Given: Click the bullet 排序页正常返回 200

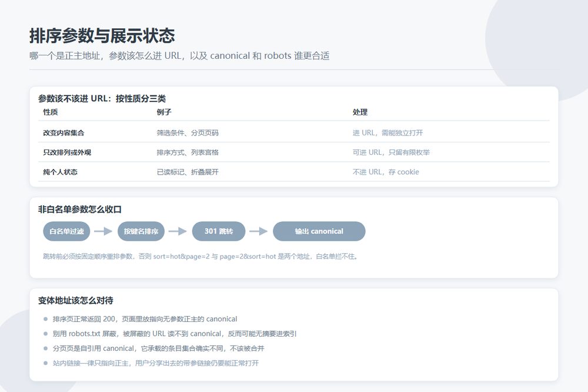Looking at the screenshot, I should pyautogui.click(x=145, y=319).
